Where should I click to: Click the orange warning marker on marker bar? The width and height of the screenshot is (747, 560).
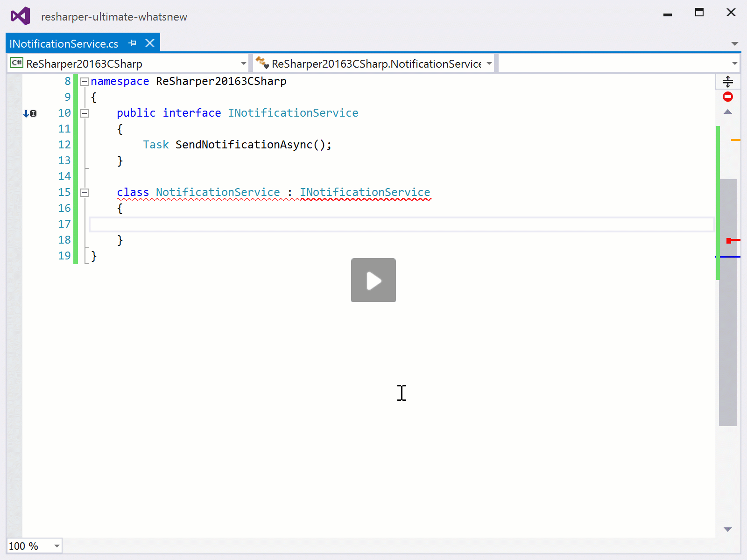tap(736, 140)
